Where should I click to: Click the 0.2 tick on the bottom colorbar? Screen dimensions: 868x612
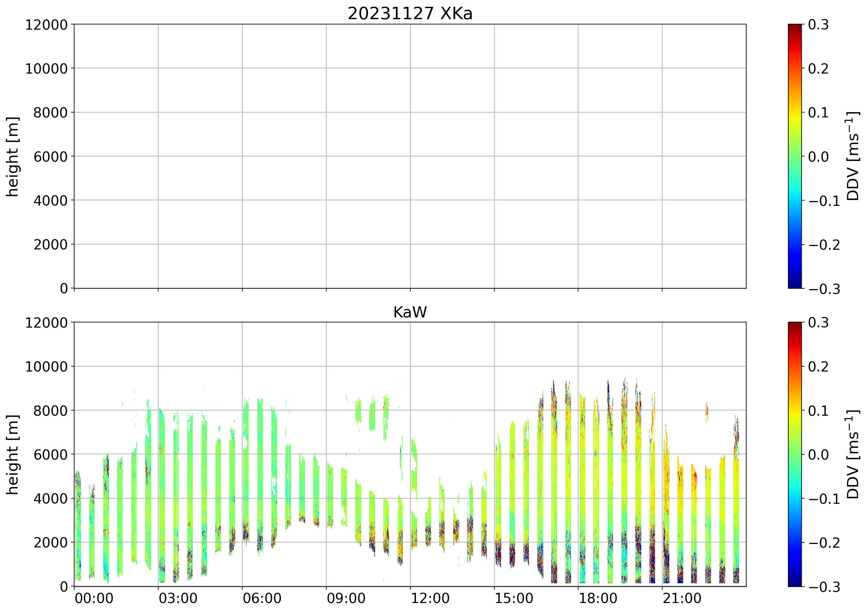click(818, 367)
